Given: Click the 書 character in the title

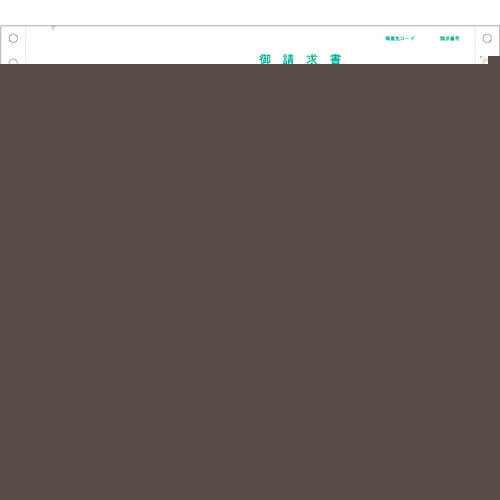Looking at the screenshot, I should [335, 59].
